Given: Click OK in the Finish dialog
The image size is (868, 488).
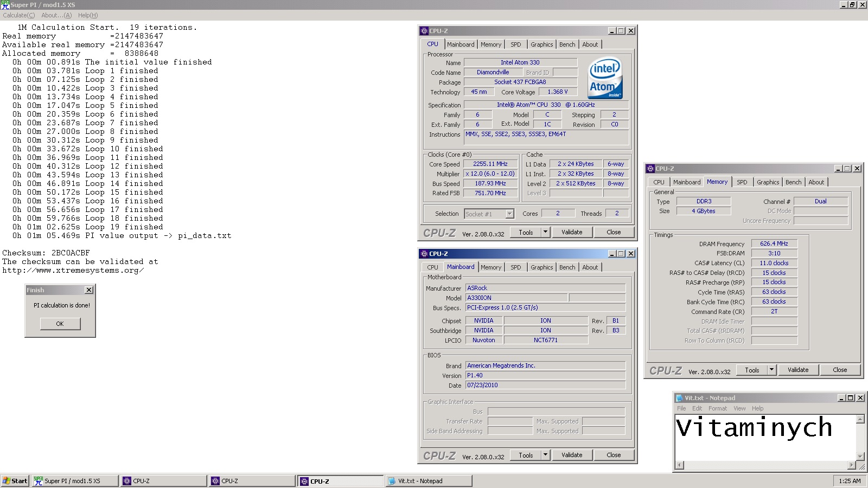Looking at the screenshot, I should tap(60, 324).
